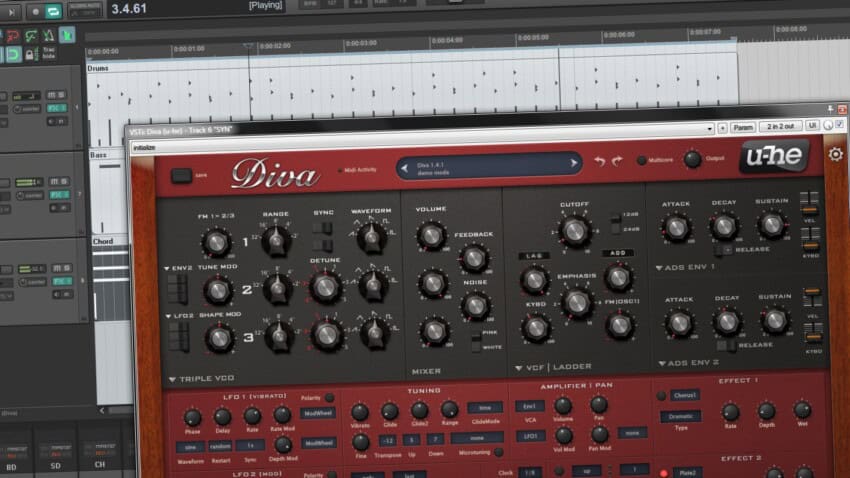Pin the FX window with the pushpin icon
Viewport: 850px width, 478px height.
point(830,109)
